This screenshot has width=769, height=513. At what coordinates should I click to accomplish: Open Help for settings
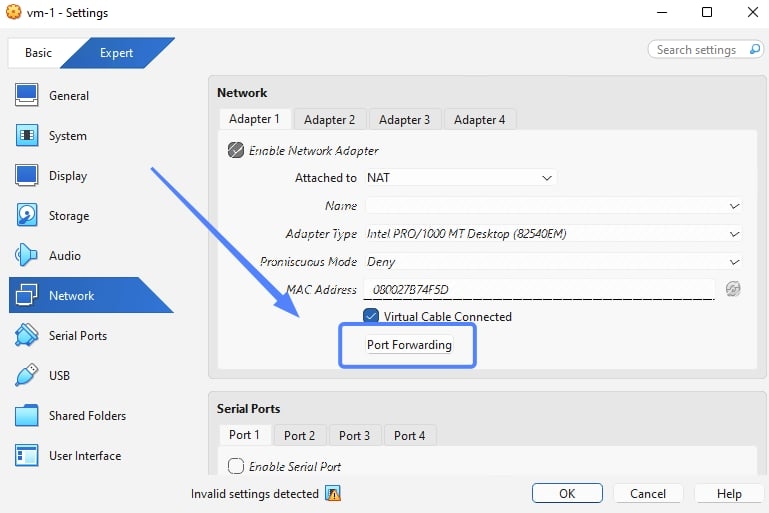pos(729,493)
